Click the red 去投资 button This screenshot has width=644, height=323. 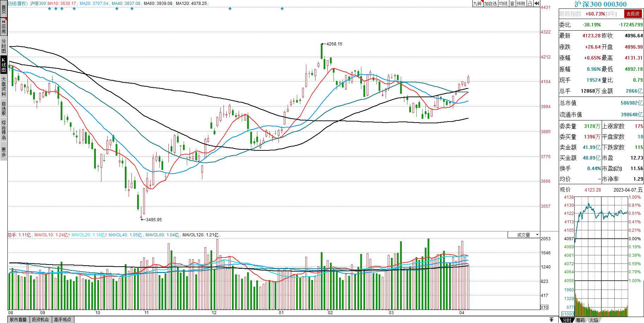633,14
